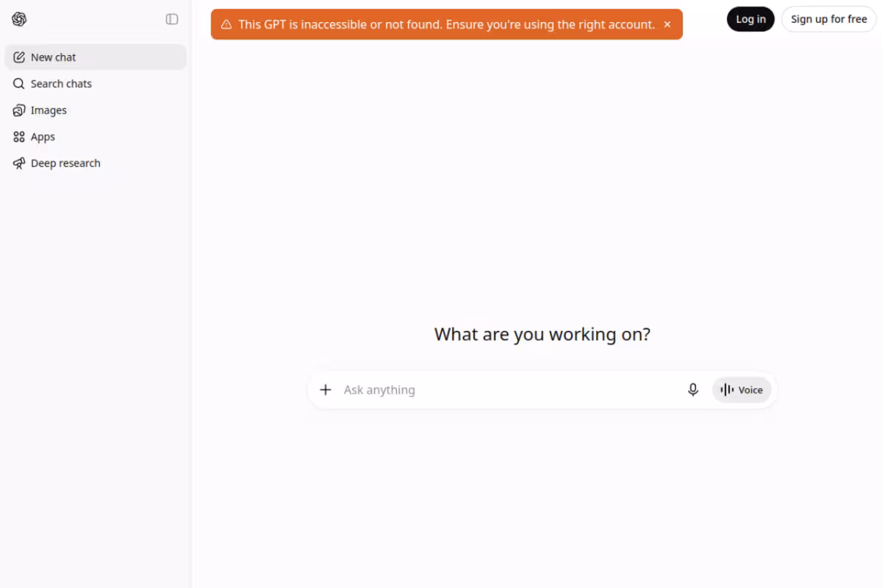Click the Log in button
This screenshot has height=588, width=882.
coord(750,19)
